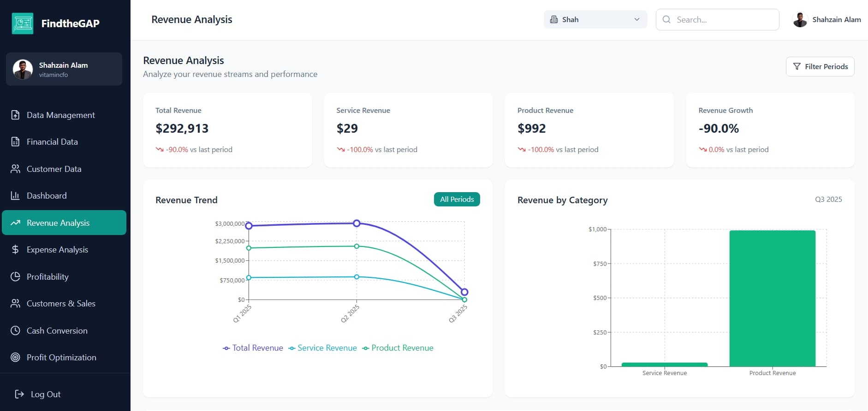
Task: Click the Total Revenue value $292,913
Action: 182,129
